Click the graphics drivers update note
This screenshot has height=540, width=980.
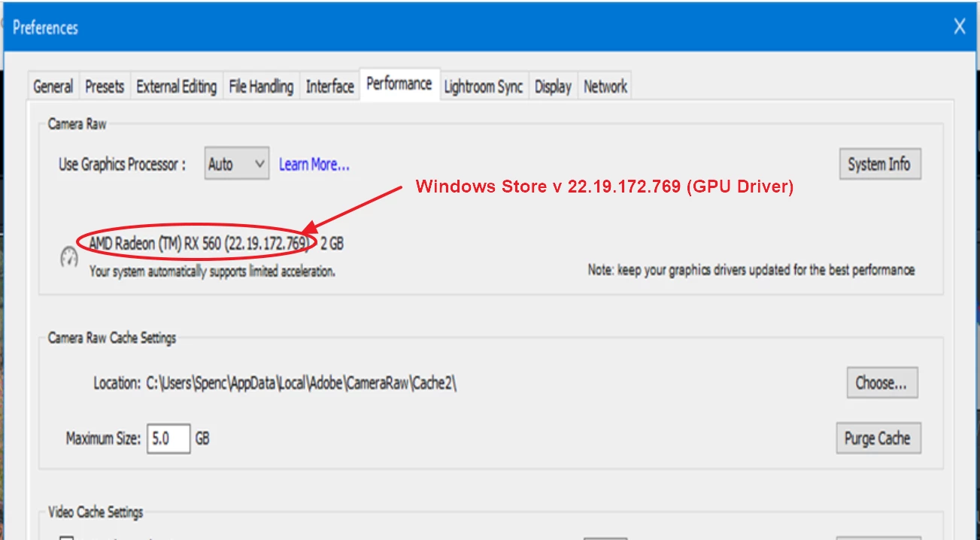[751, 269]
